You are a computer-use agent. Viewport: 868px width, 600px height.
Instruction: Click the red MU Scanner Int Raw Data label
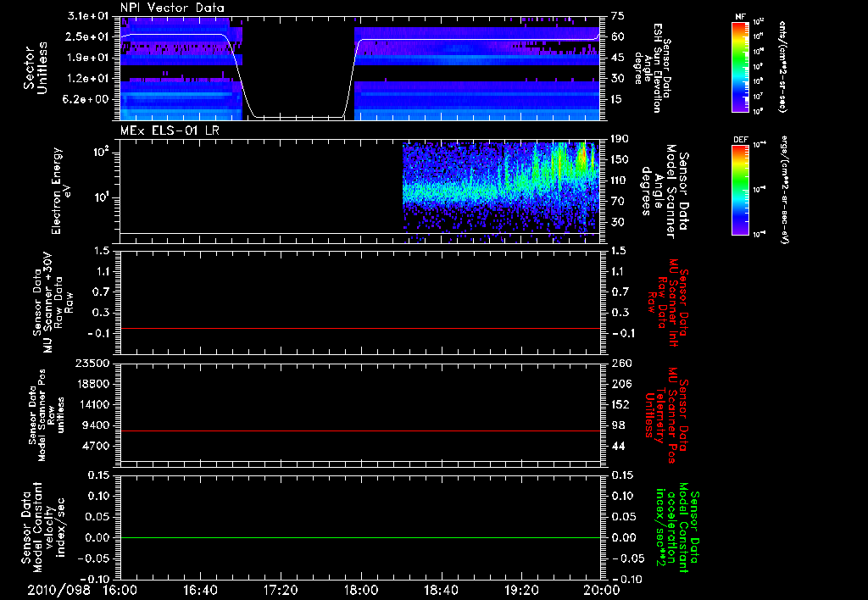click(667, 303)
